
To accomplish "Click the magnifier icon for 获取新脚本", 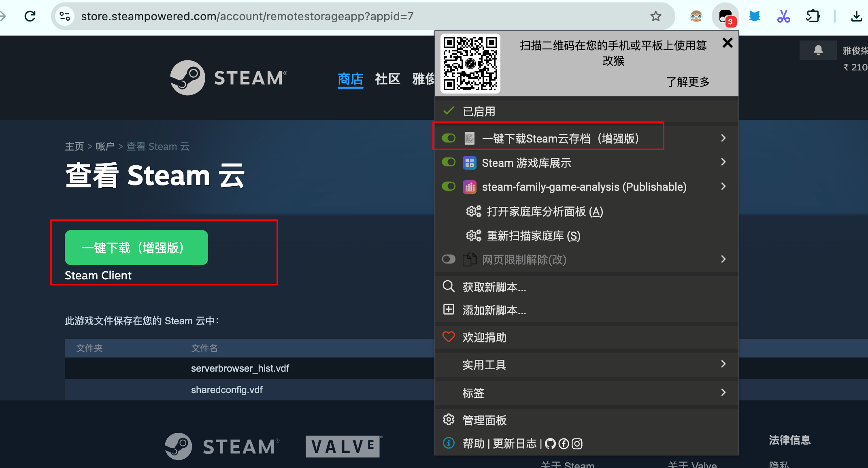I will (x=448, y=287).
